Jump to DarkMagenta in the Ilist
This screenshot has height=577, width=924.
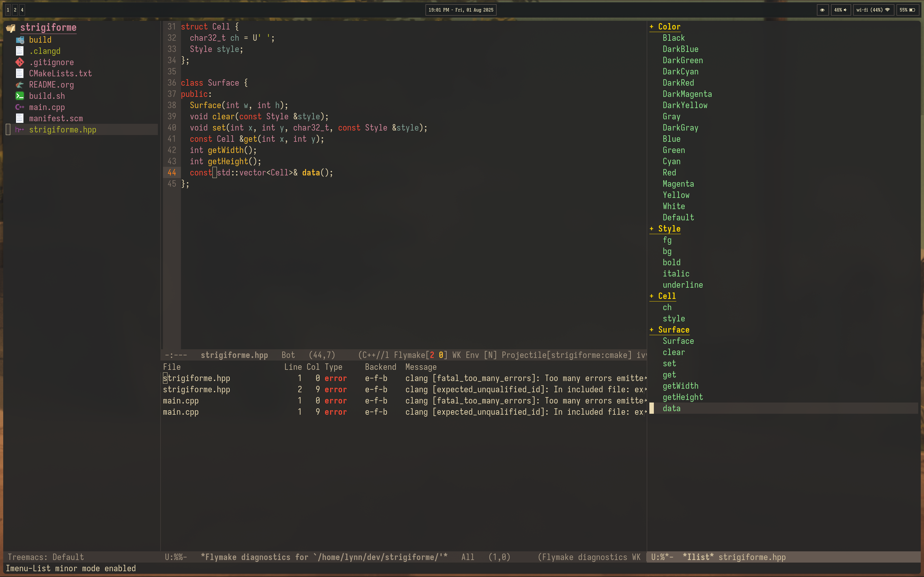687,94
